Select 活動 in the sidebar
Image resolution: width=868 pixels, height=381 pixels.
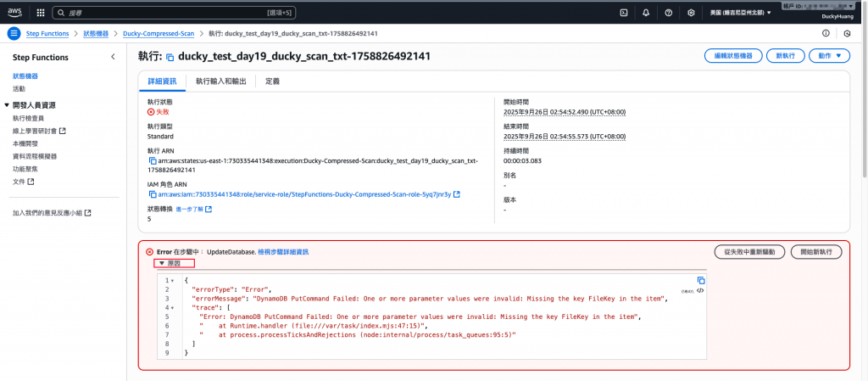19,88
